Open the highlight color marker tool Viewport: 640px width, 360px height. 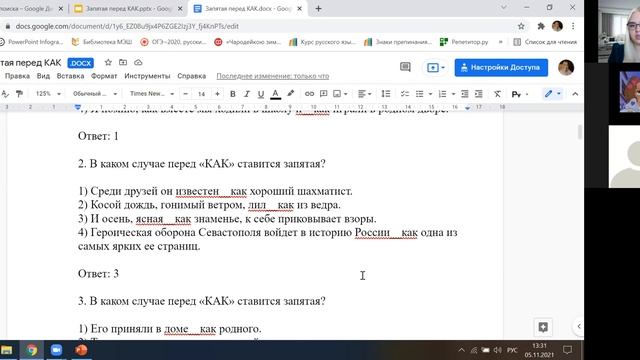pyautogui.click(x=290, y=94)
